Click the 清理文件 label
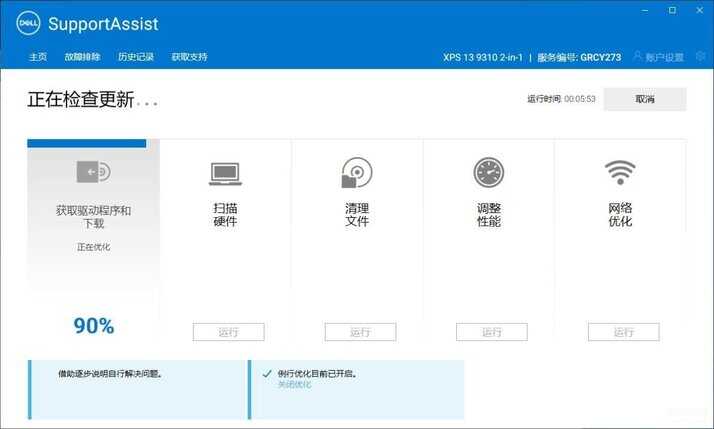The image size is (714, 429). pos(357,215)
